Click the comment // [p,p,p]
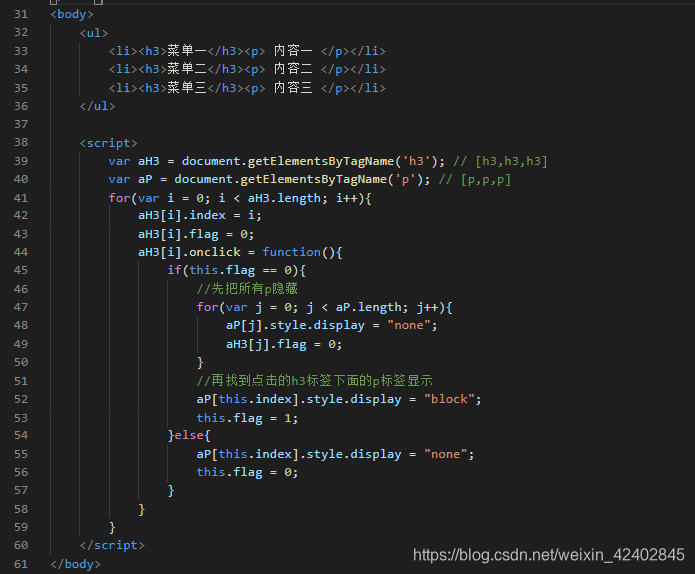The height and width of the screenshot is (574, 695). [x=475, y=180]
